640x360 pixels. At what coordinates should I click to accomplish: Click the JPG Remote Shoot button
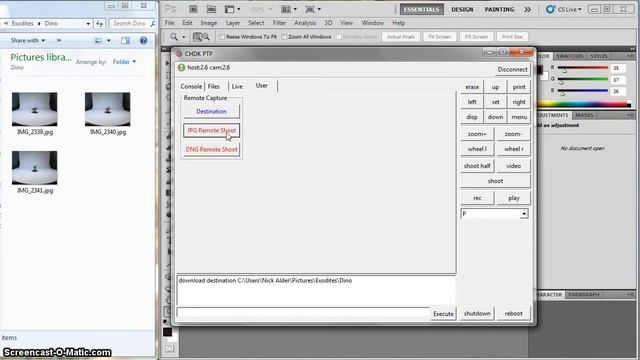[211, 131]
